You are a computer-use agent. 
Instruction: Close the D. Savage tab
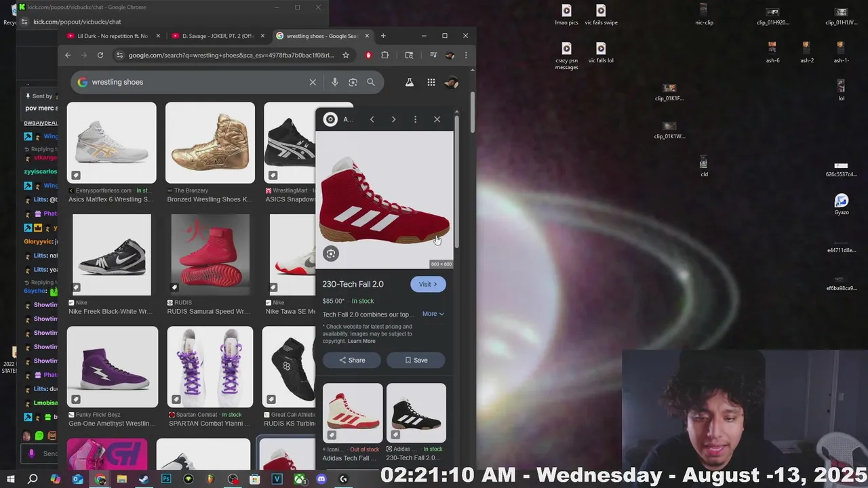click(x=261, y=36)
